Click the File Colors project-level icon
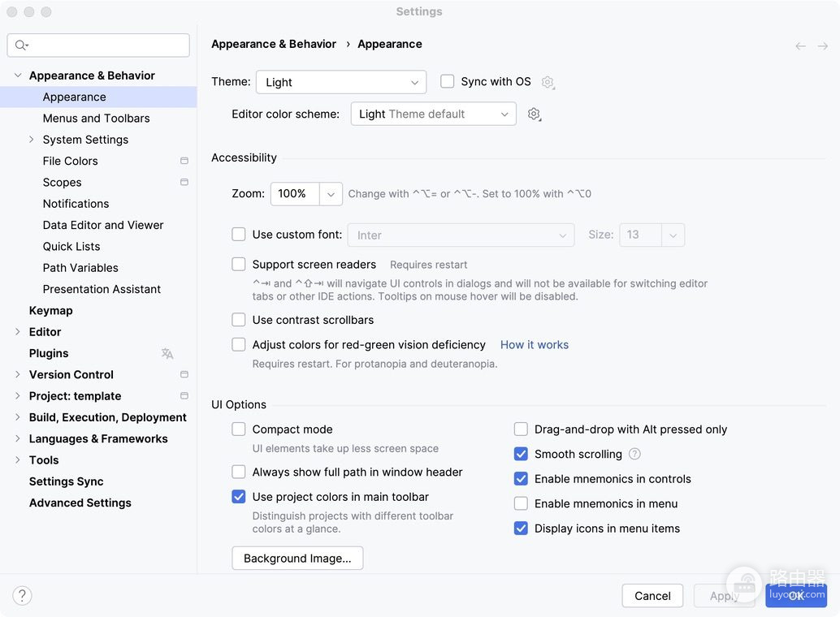This screenshot has width=840, height=617. coord(184,161)
